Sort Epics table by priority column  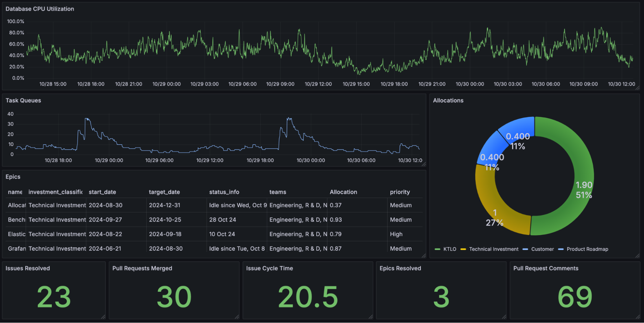tap(400, 192)
